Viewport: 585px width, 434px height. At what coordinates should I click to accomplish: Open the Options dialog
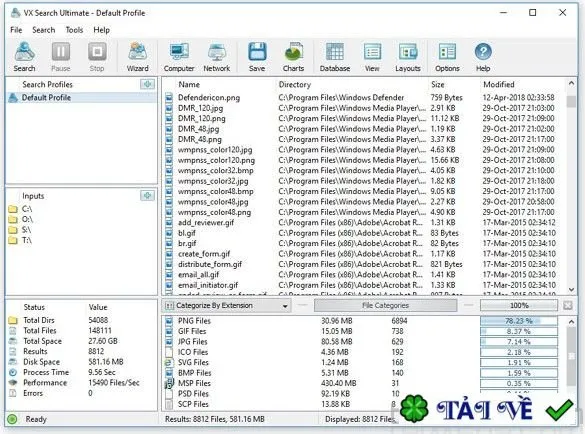447,57
